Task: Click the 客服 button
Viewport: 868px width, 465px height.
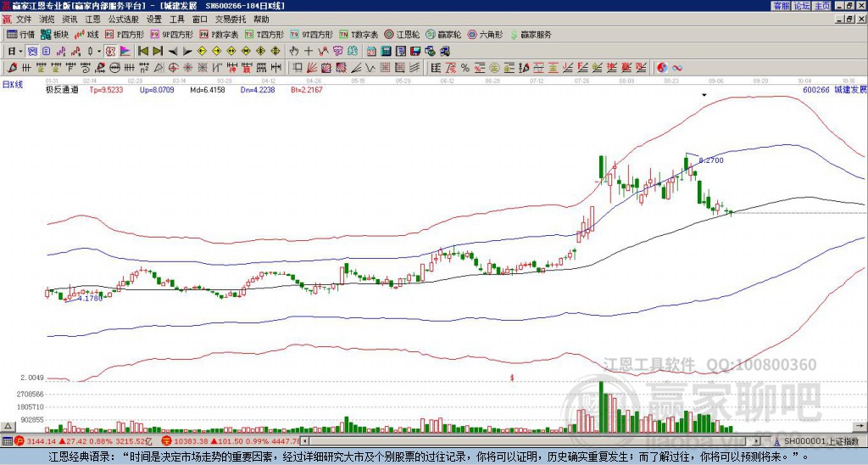Action: click(781, 6)
